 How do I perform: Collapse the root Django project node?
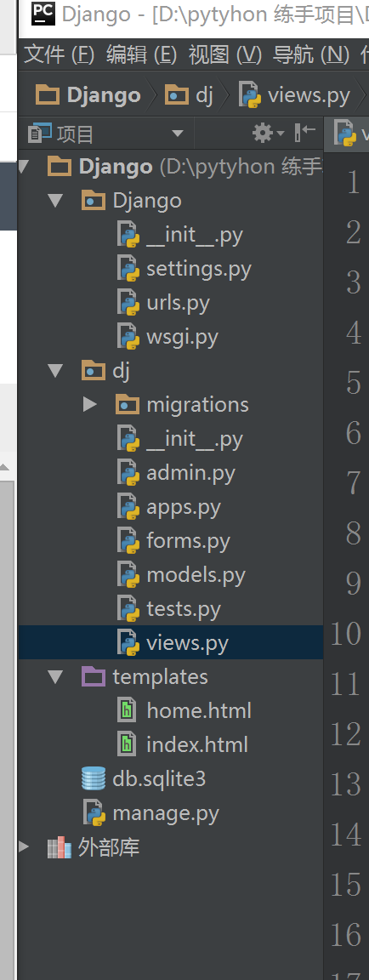(25, 167)
